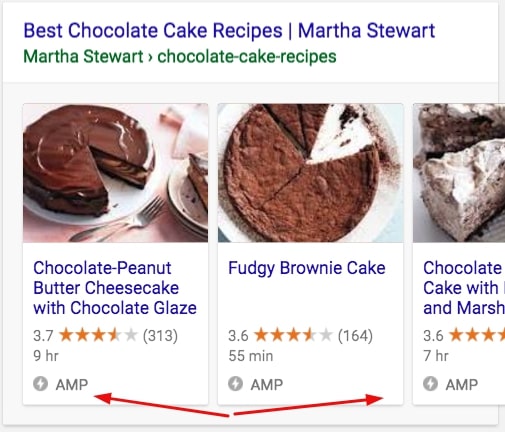Click the marshmallow cake photo thumbnail
Screen dimensions: 505x432
[459, 173]
